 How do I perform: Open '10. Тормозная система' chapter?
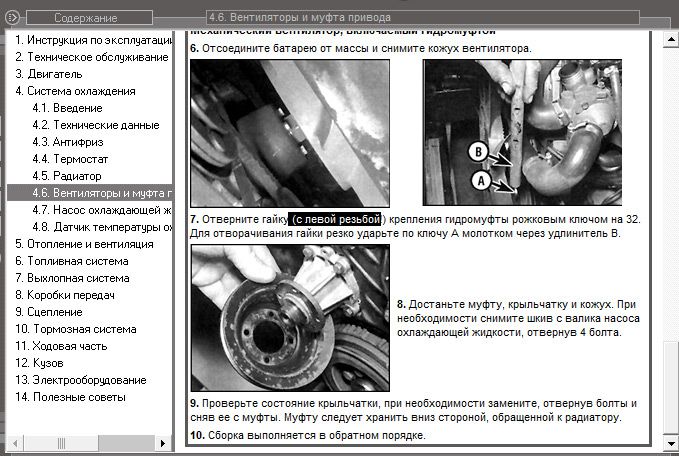(x=76, y=329)
